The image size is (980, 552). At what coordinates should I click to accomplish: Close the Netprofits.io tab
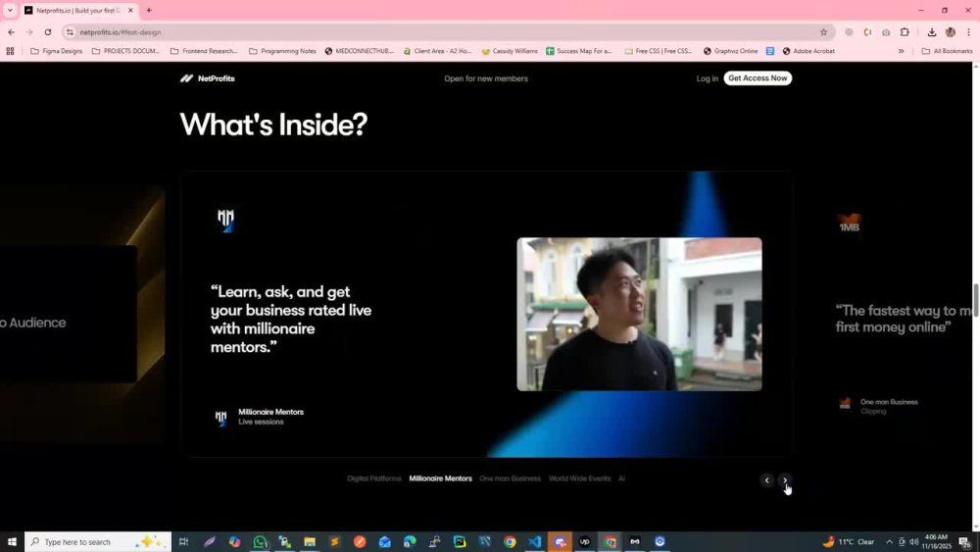click(x=130, y=10)
